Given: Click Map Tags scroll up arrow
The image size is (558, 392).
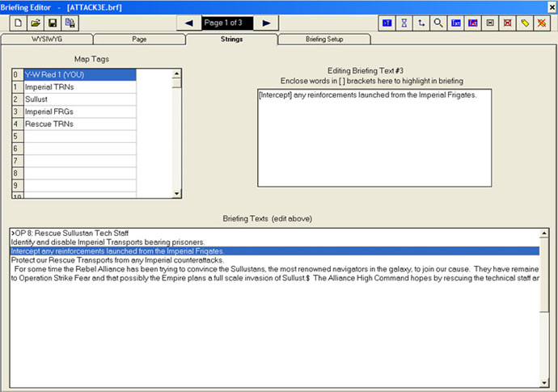Looking at the screenshot, I should pos(176,74).
